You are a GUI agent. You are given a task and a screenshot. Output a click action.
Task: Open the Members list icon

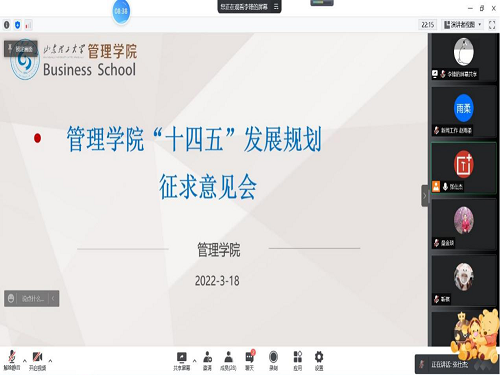[228, 361]
